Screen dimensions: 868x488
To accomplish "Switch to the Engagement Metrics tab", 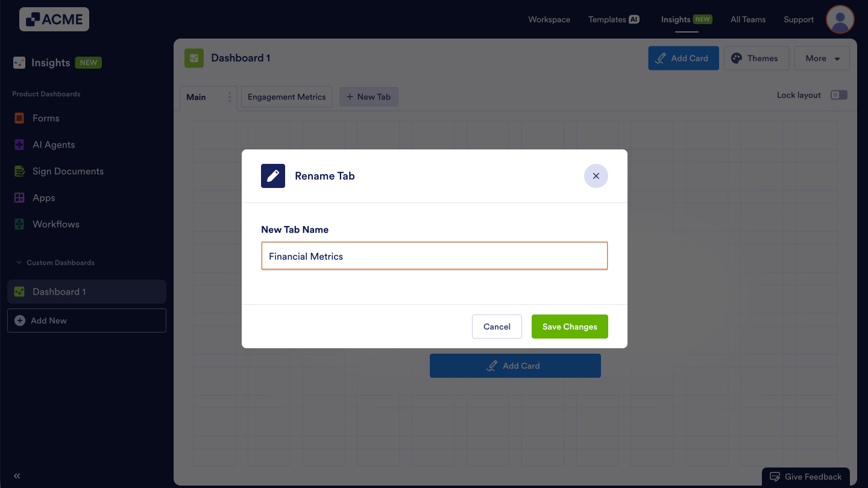I will 286,96.
